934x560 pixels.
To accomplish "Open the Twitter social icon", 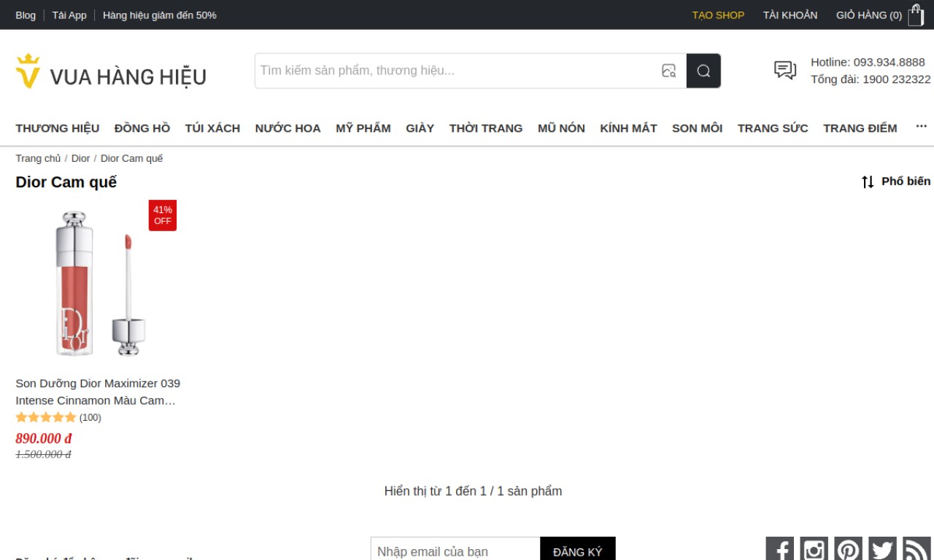I will coord(882,549).
